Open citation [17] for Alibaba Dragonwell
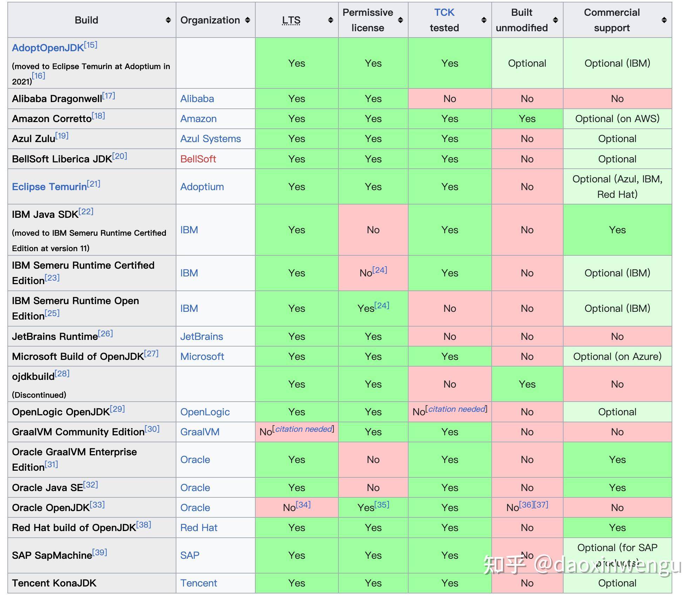Screen dimensions: 700x597 pyautogui.click(x=108, y=96)
